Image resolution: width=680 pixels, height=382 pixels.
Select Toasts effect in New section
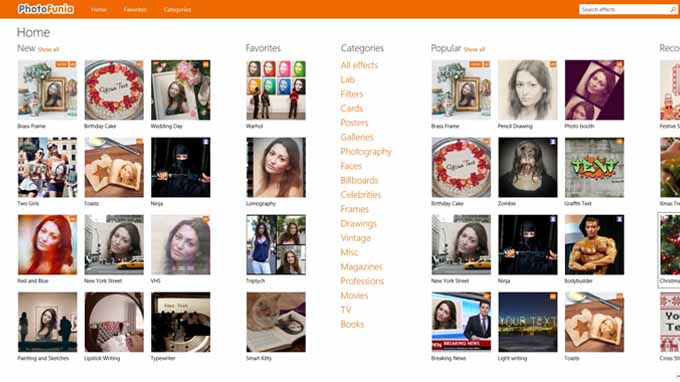(114, 167)
